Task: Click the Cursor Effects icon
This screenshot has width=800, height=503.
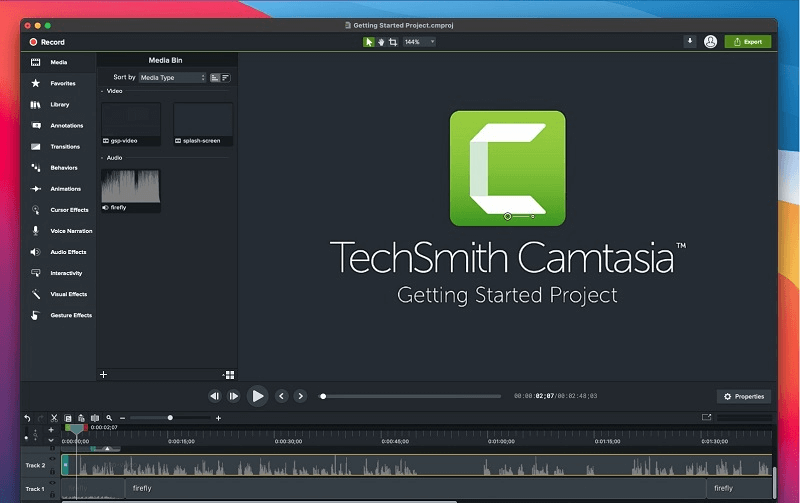Action: [36, 210]
